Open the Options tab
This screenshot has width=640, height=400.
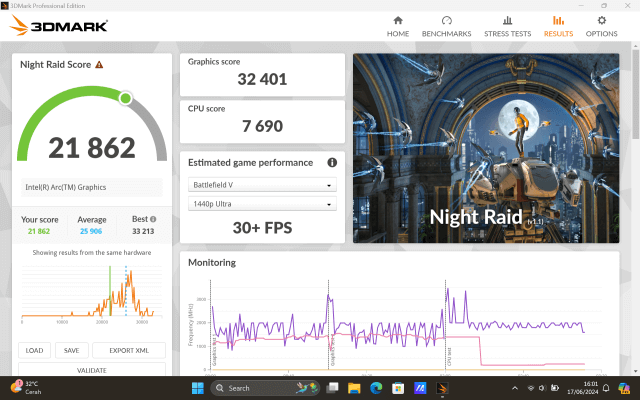(x=601, y=27)
